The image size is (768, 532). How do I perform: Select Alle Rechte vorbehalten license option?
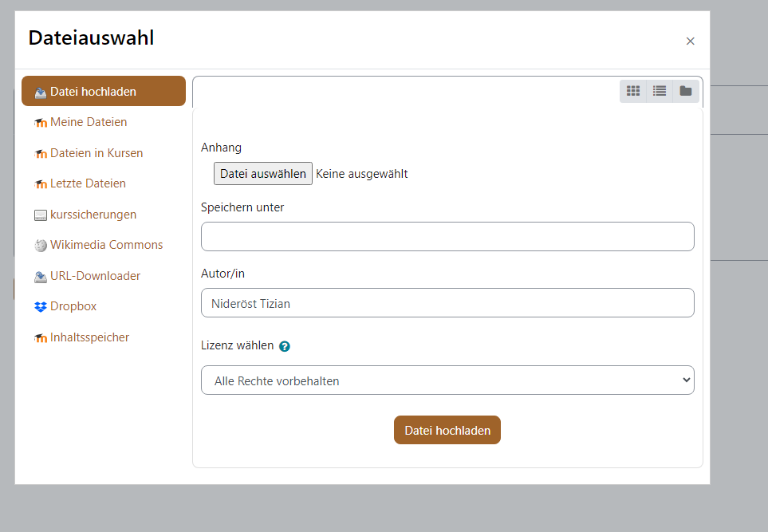tap(447, 380)
